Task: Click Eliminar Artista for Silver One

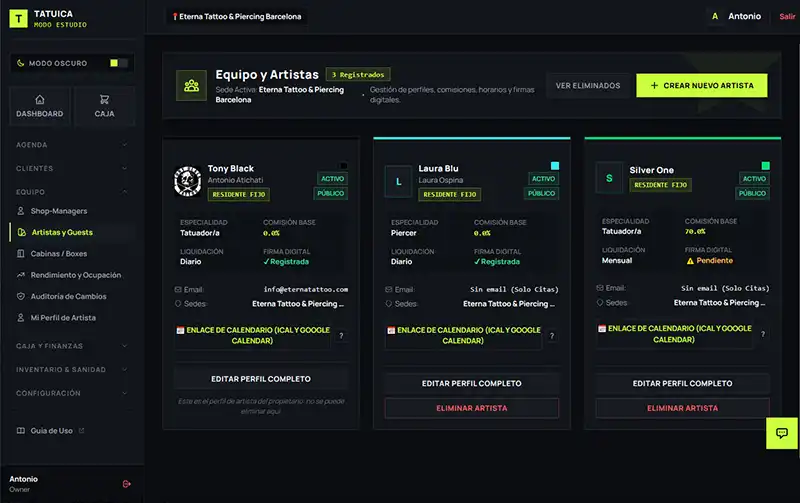Action: point(682,408)
